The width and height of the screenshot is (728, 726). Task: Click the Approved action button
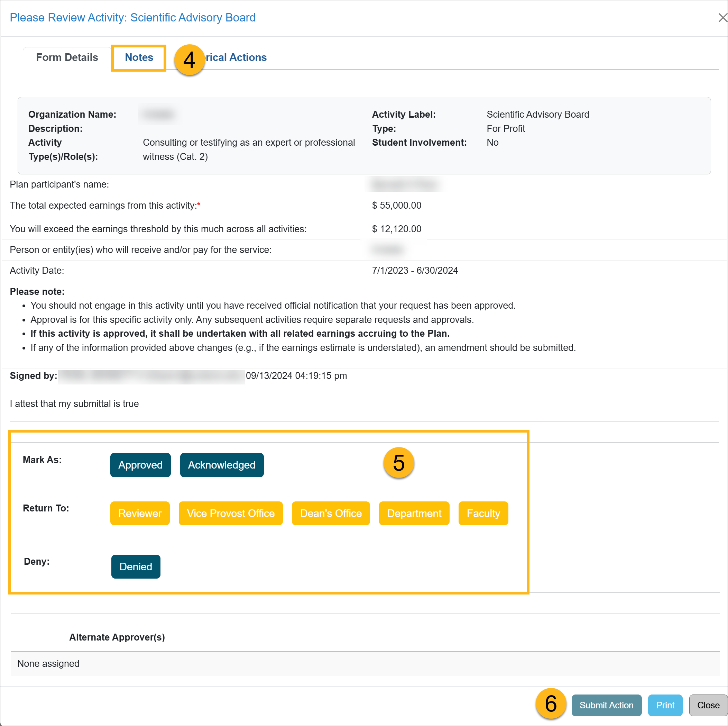click(x=140, y=465)
